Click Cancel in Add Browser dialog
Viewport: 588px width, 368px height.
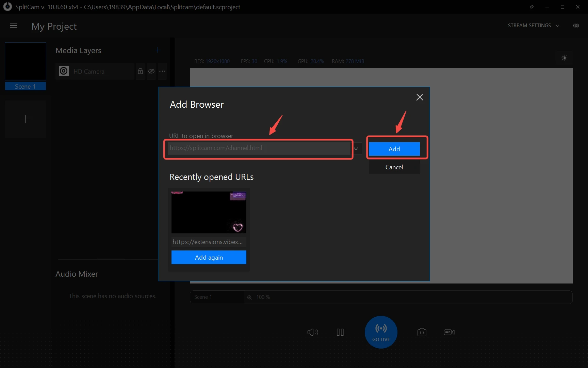tap(394, 167)
